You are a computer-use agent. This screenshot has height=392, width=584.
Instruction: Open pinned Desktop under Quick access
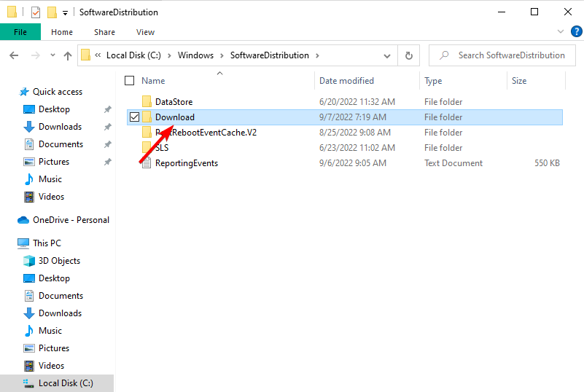coord(54,109)
